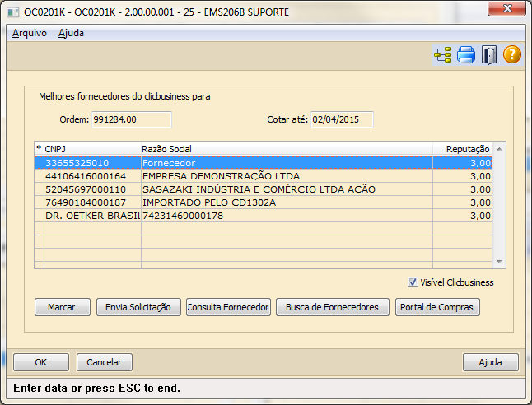Screen dimensions: 532x405
Task: Select the DR. OETKER BRASIL cell
Action: point(92,216)
